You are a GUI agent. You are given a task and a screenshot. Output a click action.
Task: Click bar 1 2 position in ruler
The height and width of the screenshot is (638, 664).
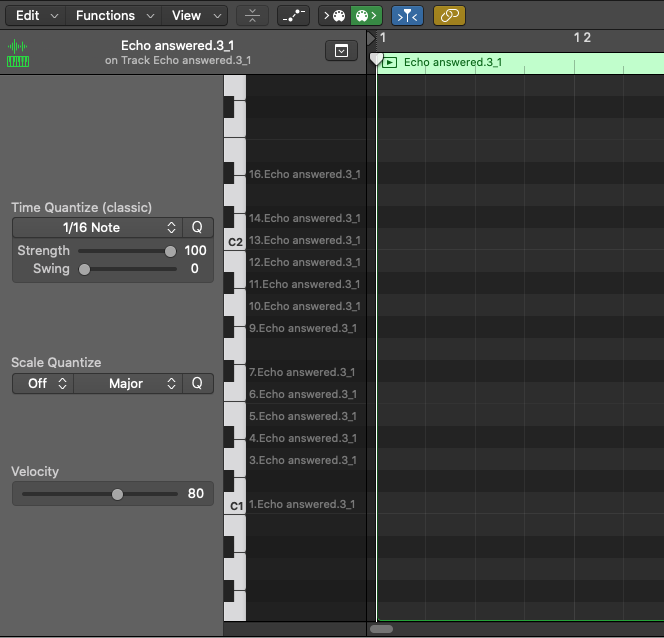coord(582,38)
